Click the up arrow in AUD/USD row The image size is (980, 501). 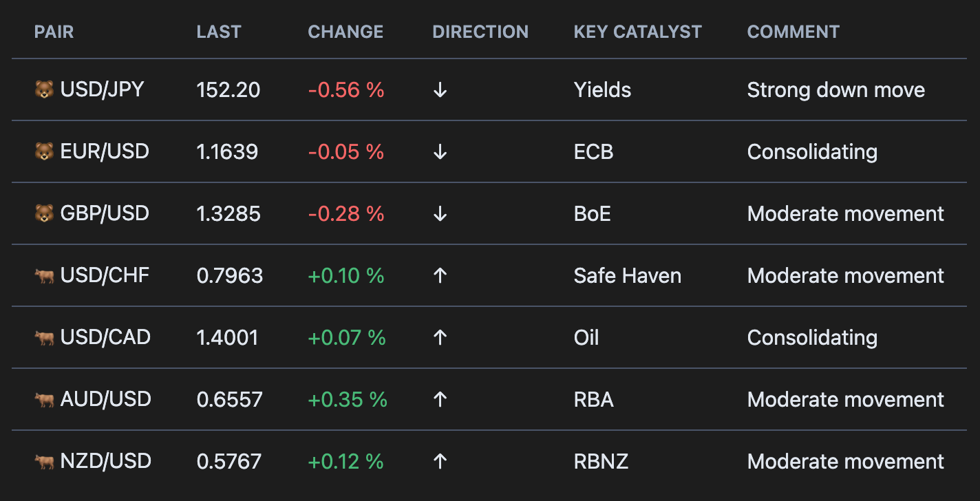(x=440, y=400)
